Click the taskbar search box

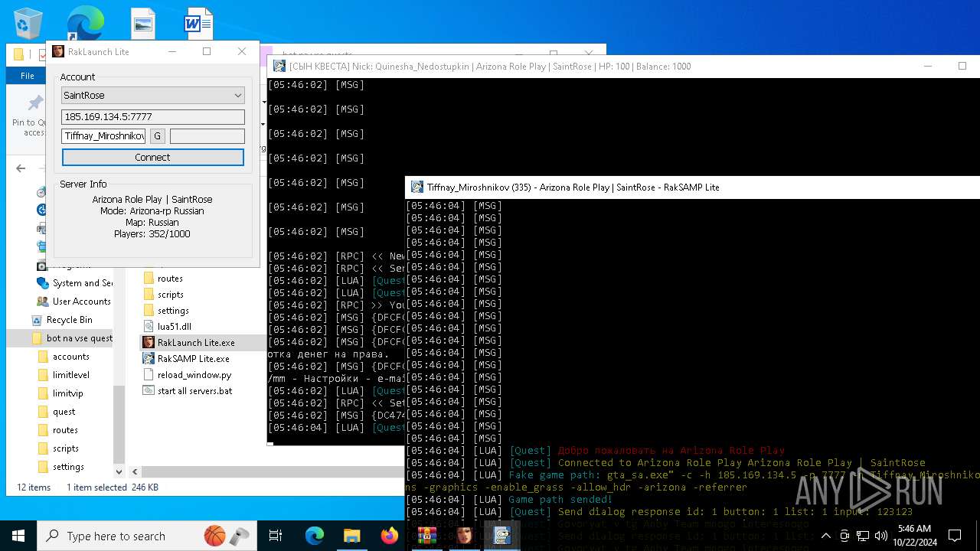click(145, 536)
